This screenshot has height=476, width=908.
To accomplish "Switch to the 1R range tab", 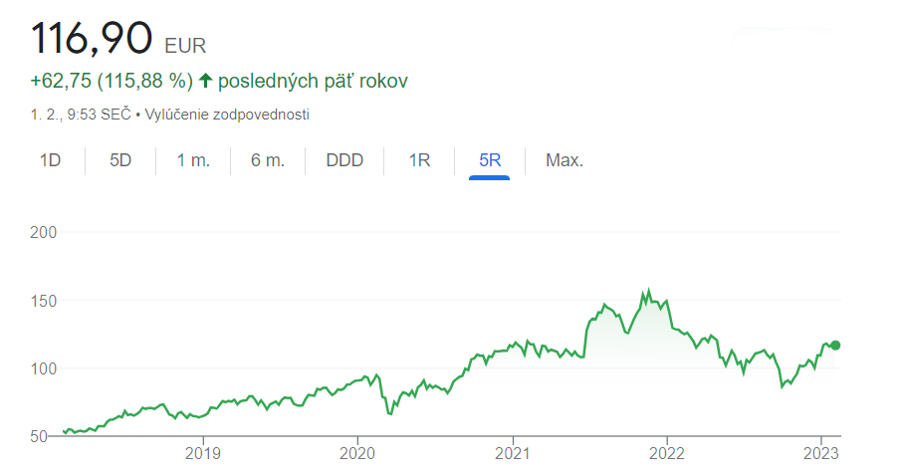I will pyautogui.click(x=419, y=160).
